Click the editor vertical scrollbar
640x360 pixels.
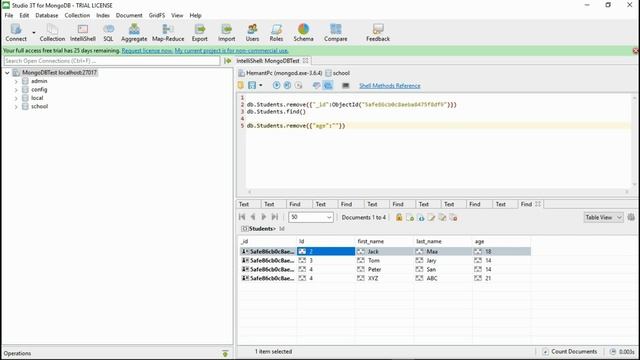[635, 141]
